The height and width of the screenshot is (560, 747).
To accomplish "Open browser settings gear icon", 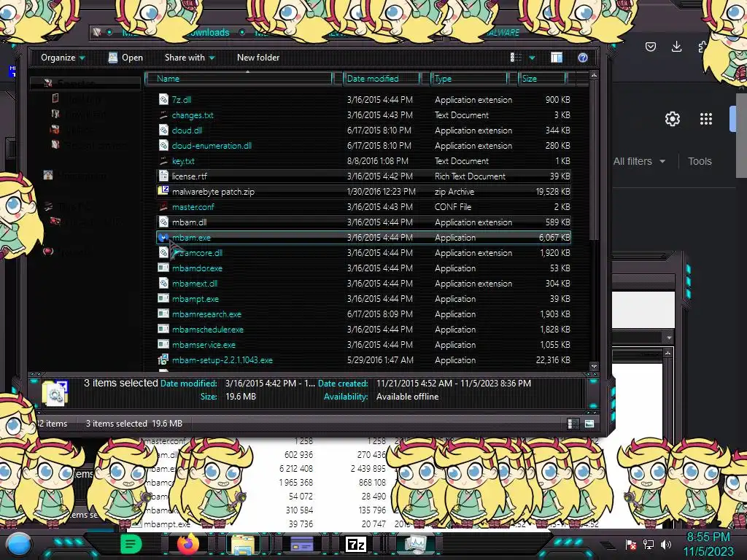I will [672, 119].
